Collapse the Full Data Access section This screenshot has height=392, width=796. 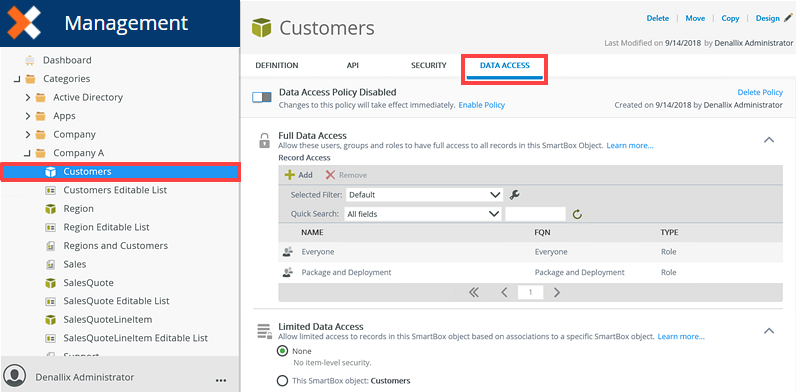(x=769, y=140)
